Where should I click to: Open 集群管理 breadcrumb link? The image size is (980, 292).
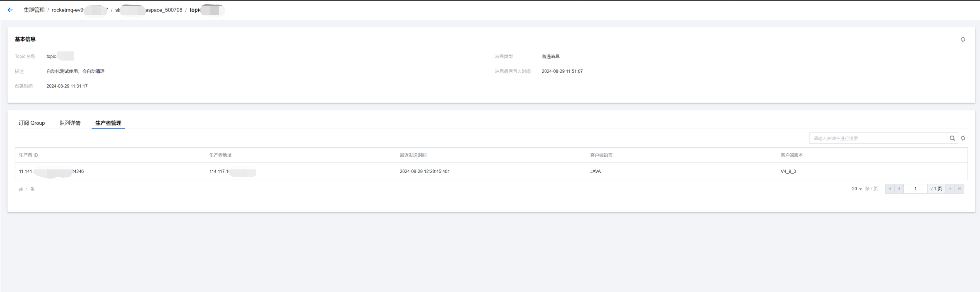(34, 10)
